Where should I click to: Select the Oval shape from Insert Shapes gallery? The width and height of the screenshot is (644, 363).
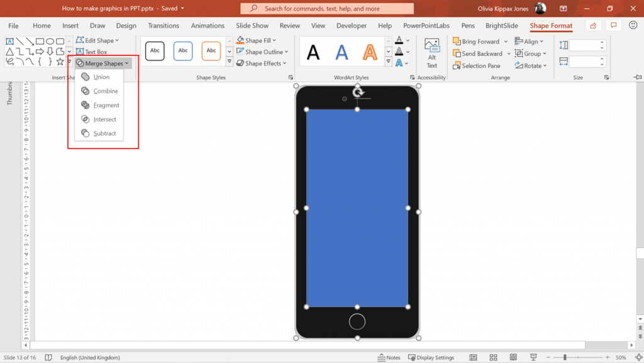click(x=49, y=42)
